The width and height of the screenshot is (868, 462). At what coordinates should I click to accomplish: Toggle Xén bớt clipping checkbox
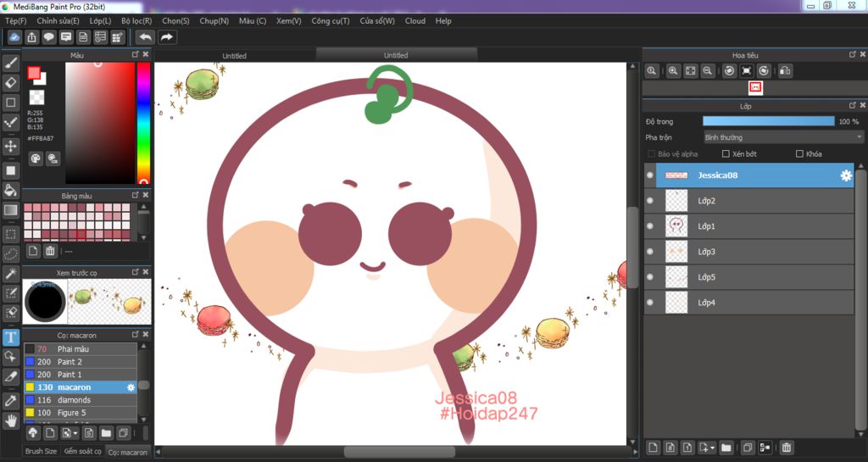(726, 153)
